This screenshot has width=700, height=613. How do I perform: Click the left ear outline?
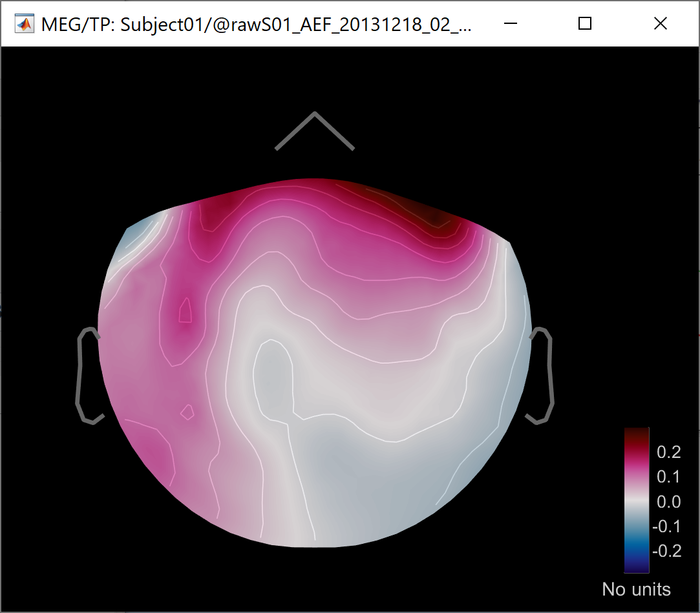point(81,375)
